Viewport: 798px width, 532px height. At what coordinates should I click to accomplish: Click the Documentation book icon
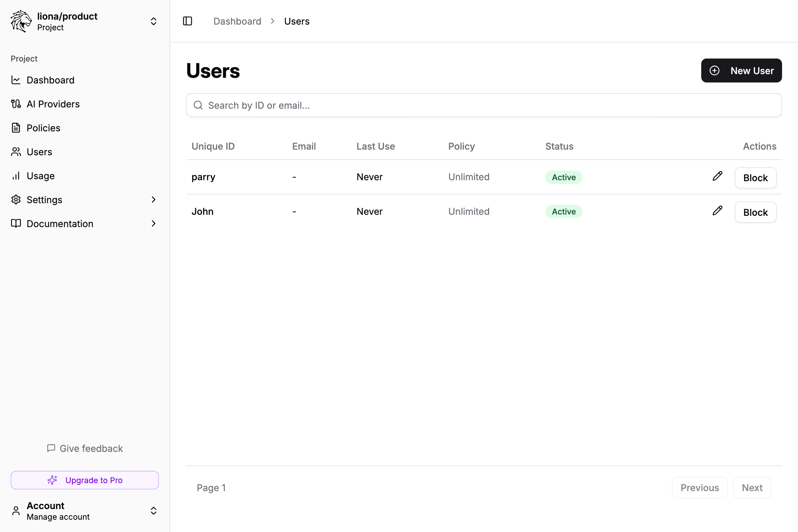(16, 223)
